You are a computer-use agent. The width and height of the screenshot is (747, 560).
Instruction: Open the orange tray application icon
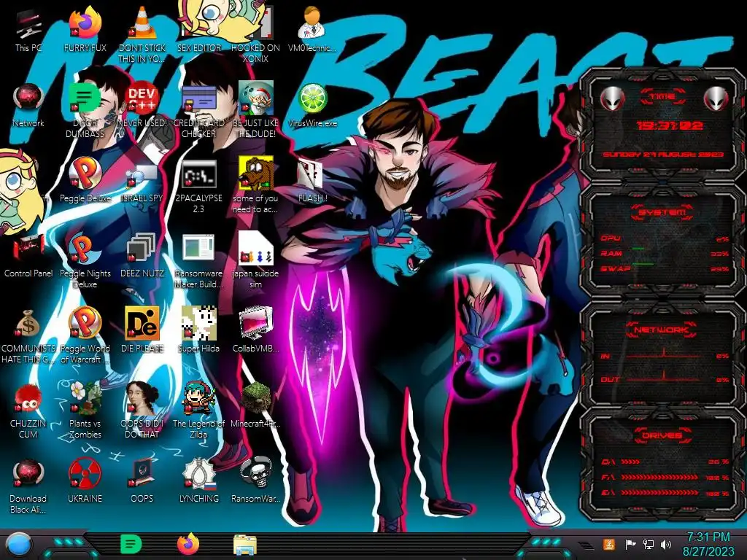609,544
